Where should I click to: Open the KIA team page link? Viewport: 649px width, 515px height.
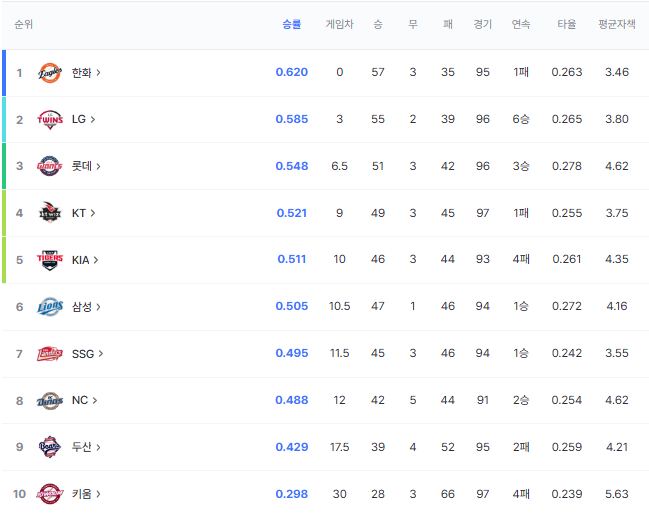tap(85, 260)
